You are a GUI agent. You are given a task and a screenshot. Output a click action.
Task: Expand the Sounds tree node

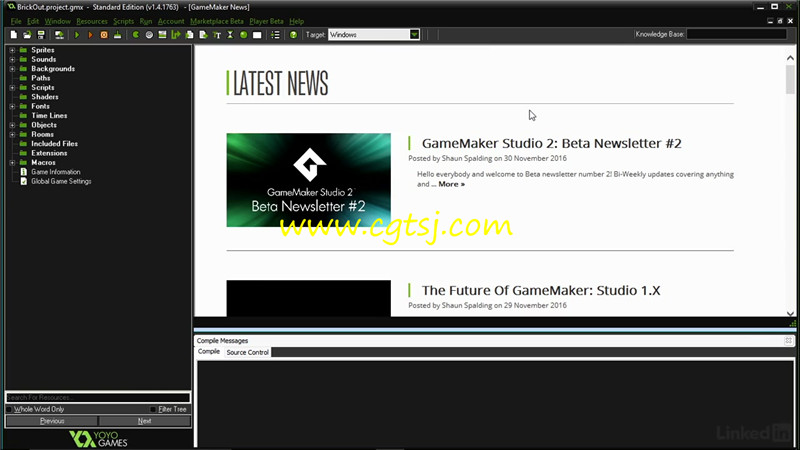[12, 59]
